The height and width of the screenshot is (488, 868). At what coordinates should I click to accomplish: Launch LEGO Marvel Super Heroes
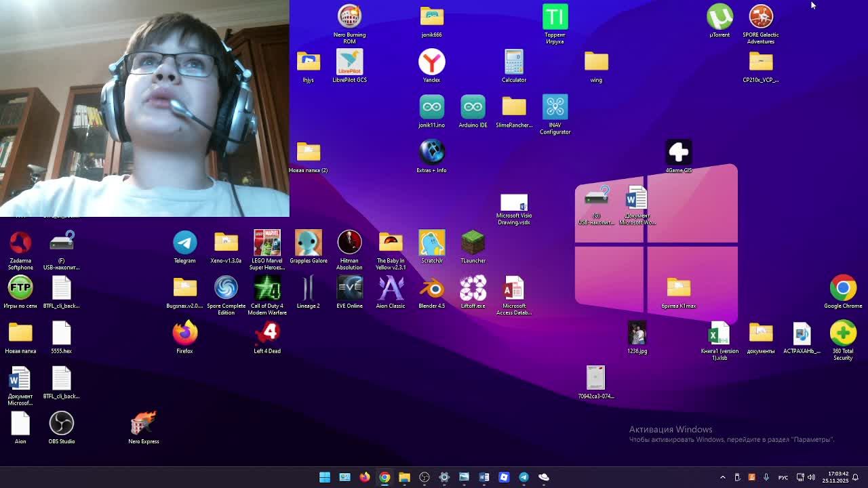click(x=267, y=243)
